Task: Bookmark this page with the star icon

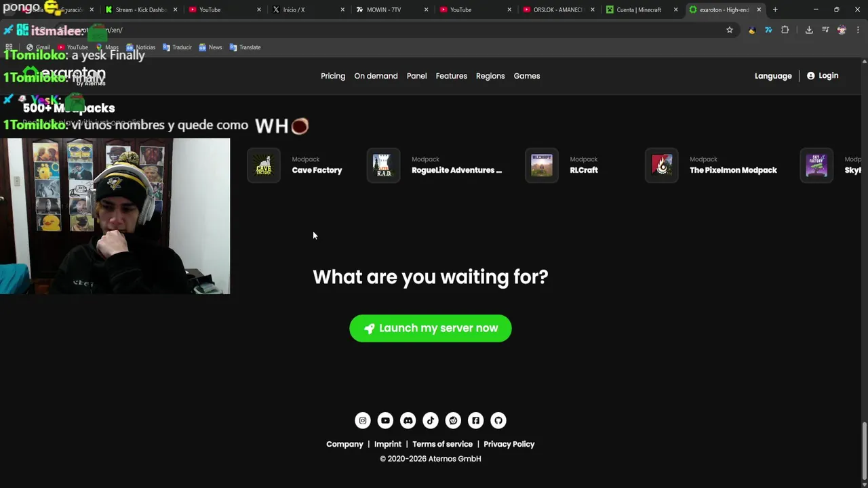Action: coord(730,30)
